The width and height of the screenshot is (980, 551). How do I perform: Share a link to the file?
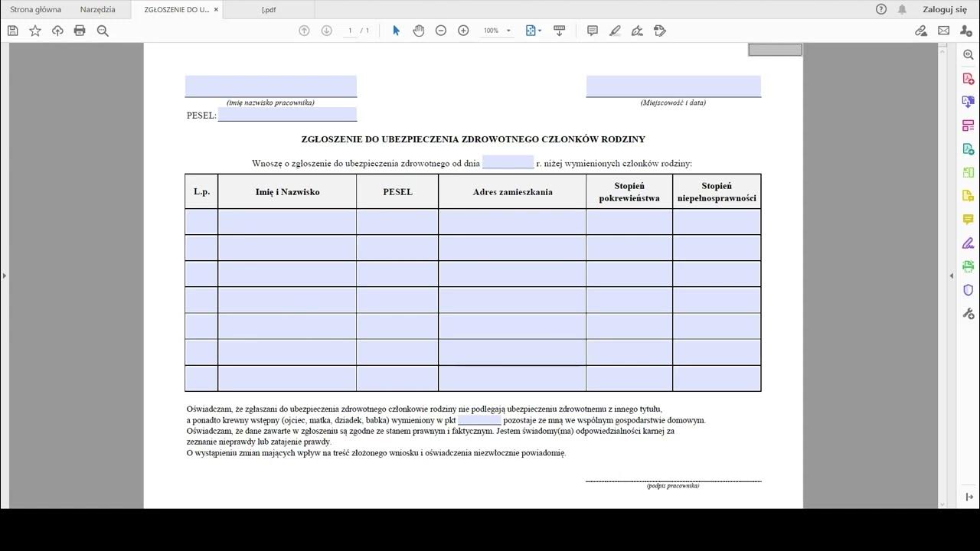921,31
